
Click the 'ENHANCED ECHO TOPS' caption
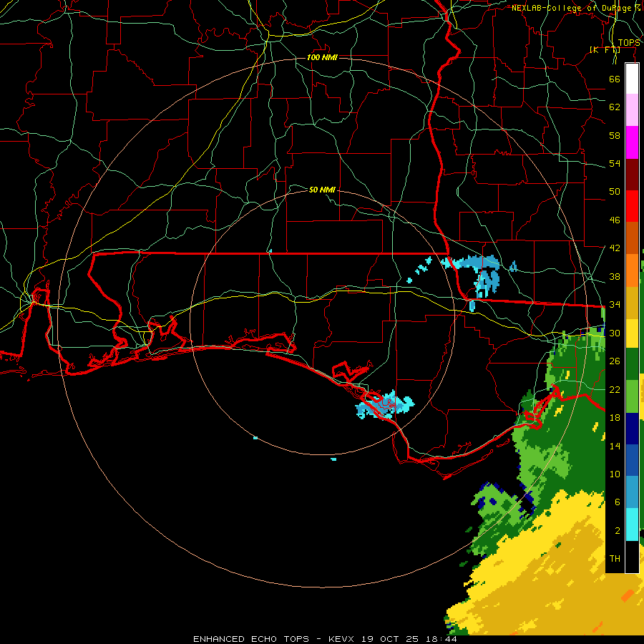(251, 639)
